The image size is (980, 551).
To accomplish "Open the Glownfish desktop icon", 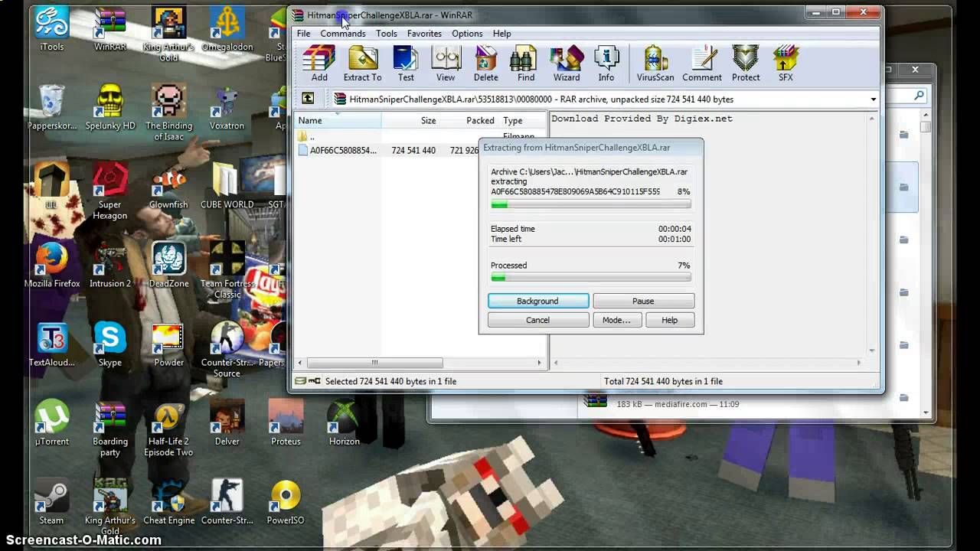I will 168,187.
